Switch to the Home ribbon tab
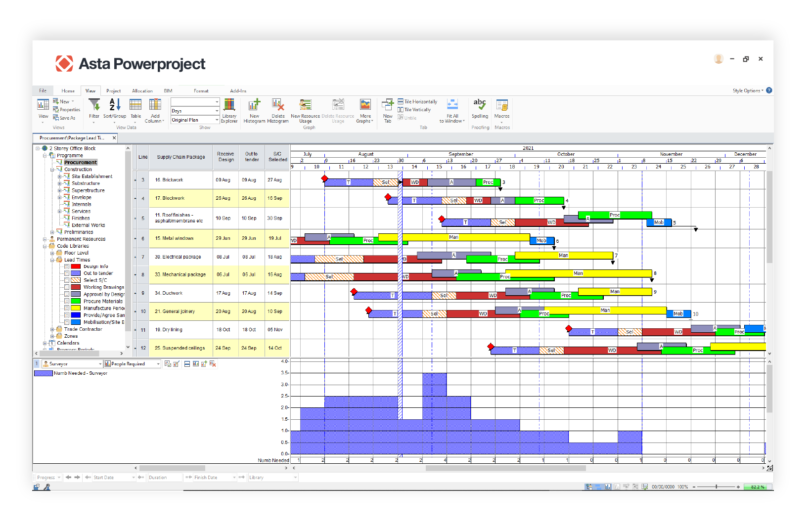The image size is (809, 532). pyautogui.click(x=68, y=91)
